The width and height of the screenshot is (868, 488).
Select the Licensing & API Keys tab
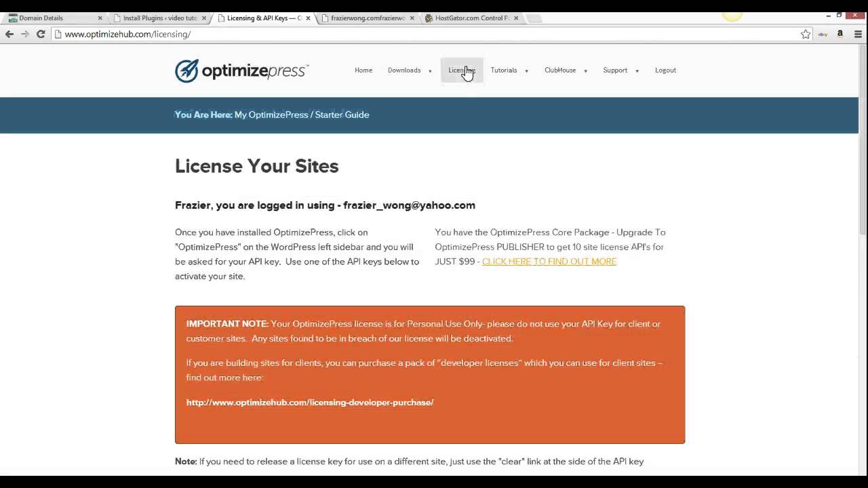262,18
